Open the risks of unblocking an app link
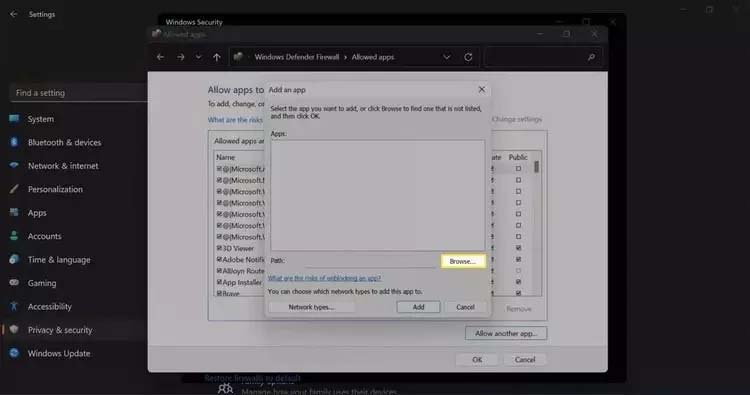 tap(324, 278)
